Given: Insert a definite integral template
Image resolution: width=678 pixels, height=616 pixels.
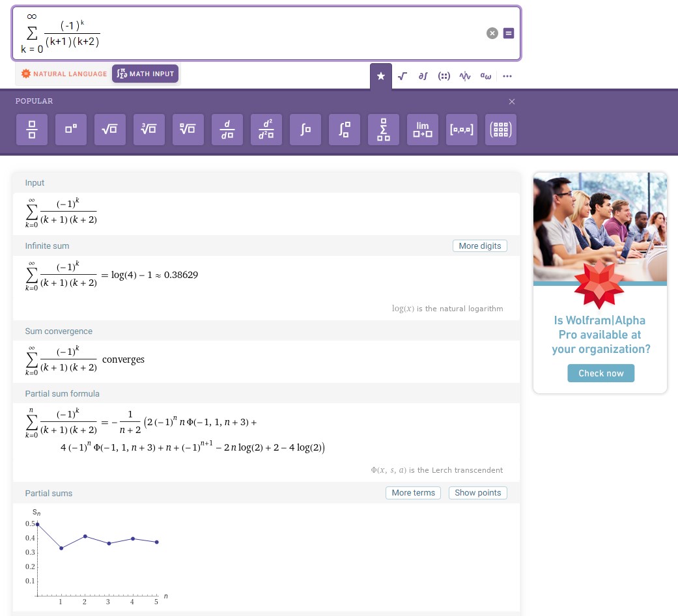Looking at the screenshot, I should coord(345,130).
